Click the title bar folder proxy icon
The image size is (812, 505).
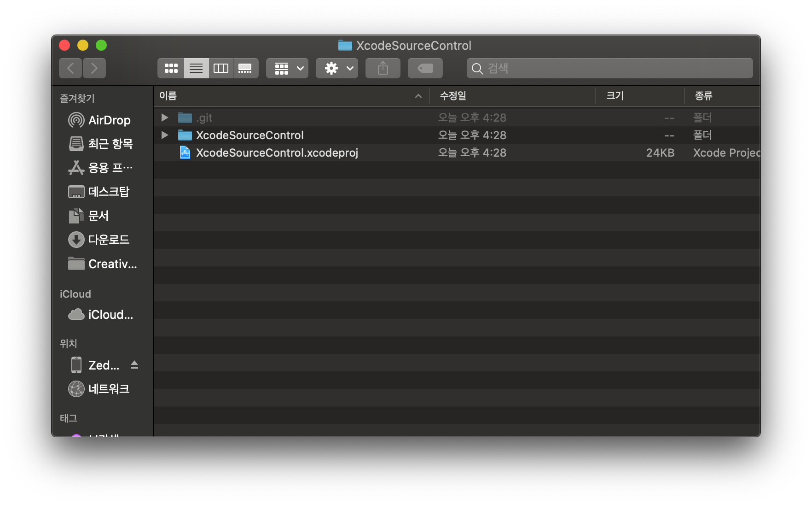pyautogui.click(x=345, y=45)
